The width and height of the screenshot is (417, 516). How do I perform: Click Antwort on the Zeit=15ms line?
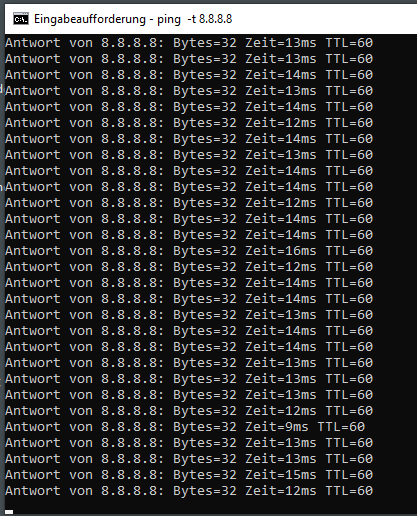click(33, 475)
